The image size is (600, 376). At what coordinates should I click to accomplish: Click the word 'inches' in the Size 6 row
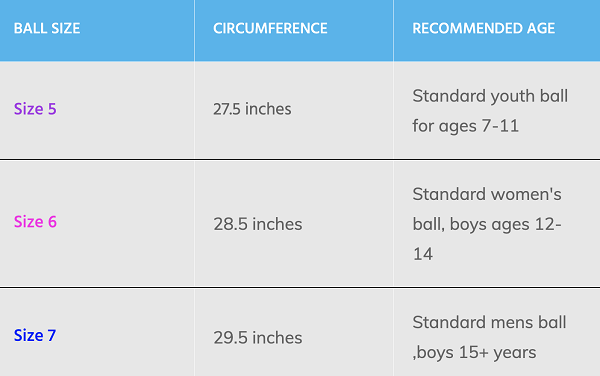tap(277, 224)
